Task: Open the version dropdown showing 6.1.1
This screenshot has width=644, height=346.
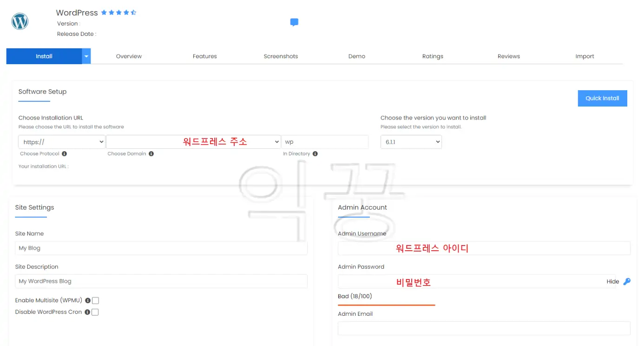Action: (x=411, y=142)
